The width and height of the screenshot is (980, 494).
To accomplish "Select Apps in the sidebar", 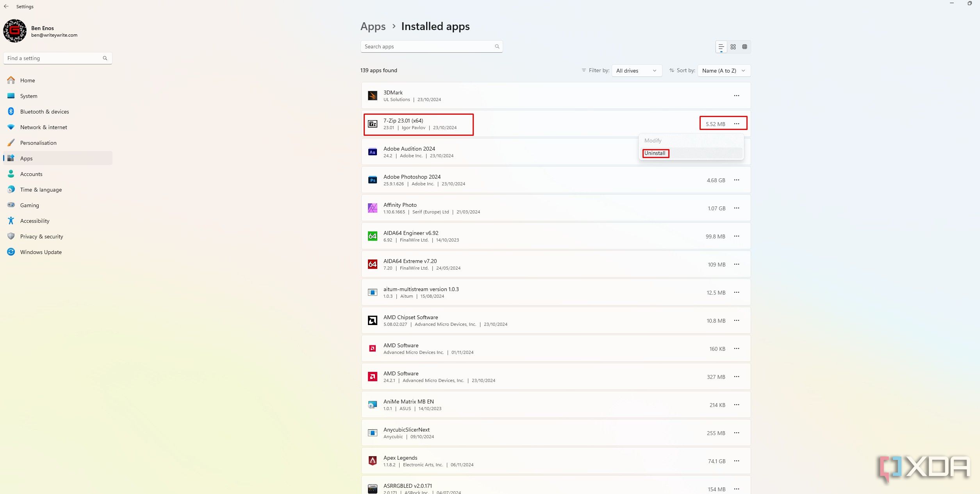I will click(58, 158).
